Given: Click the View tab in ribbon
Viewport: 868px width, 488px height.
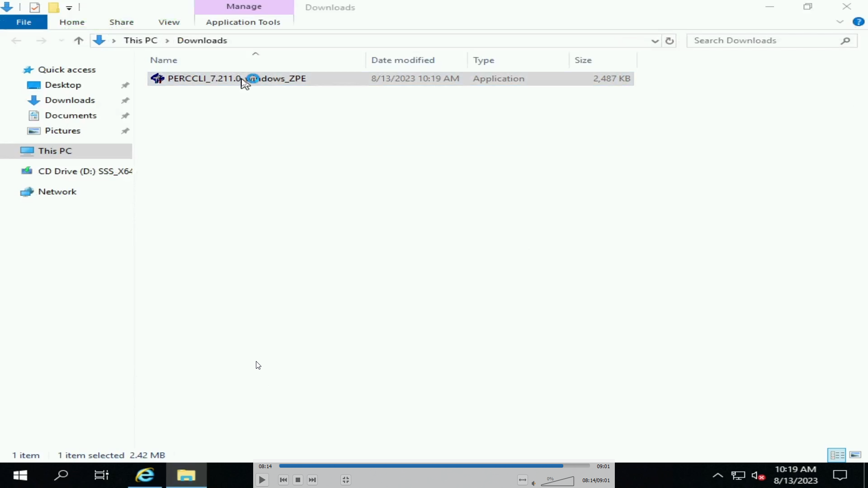Looking at the screenshot, I should (x=169, y=22).
